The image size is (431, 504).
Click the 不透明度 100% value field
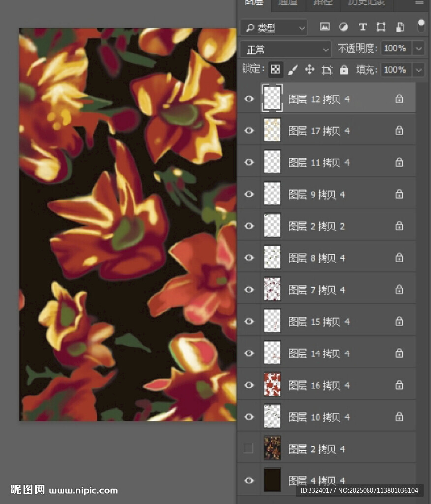click(396, 49)
